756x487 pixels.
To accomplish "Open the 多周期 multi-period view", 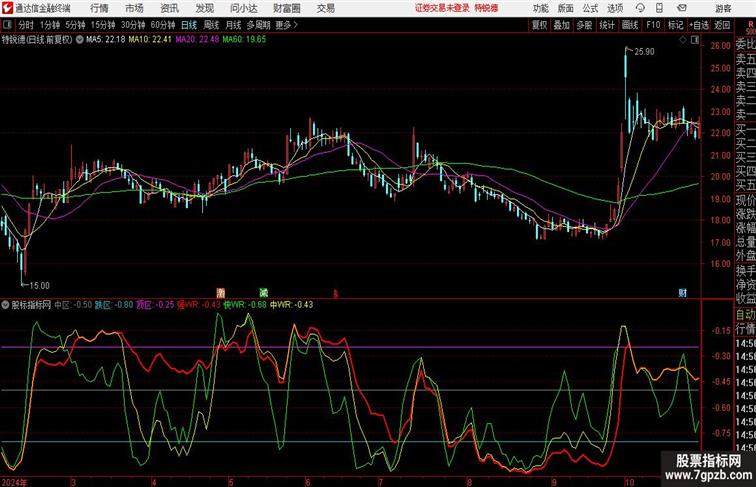I will click(258, 25).
